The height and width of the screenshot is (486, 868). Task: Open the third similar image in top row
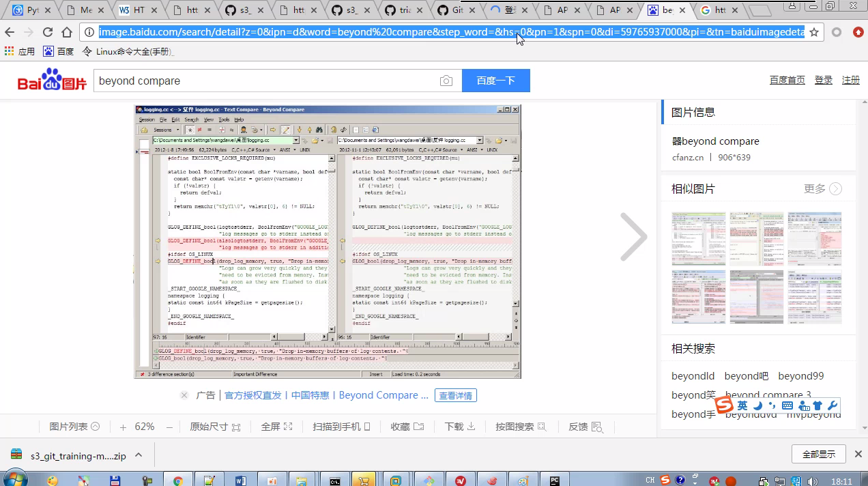coord(815,238)
